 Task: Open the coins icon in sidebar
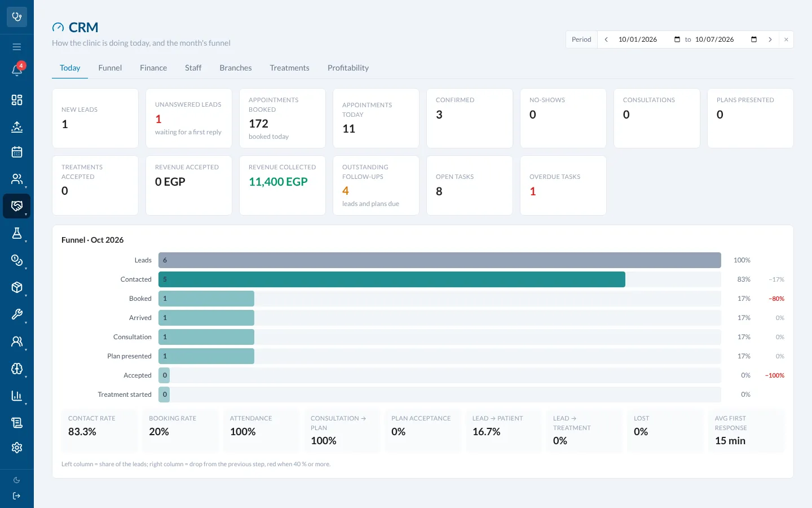click(17, 260)
